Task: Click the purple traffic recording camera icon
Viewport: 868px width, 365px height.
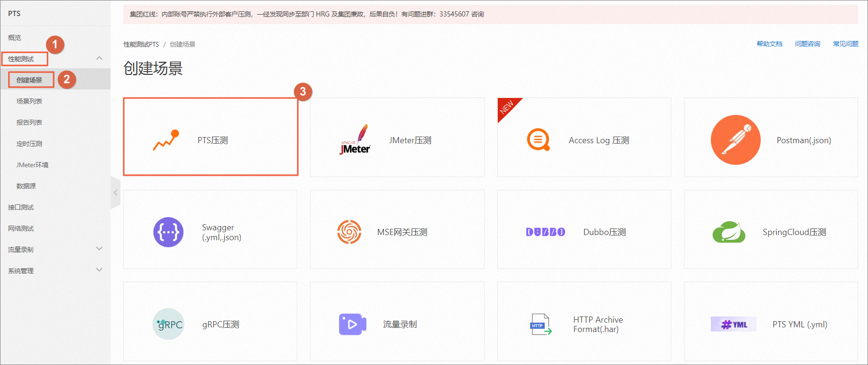Action: click(x=352, y=324)
